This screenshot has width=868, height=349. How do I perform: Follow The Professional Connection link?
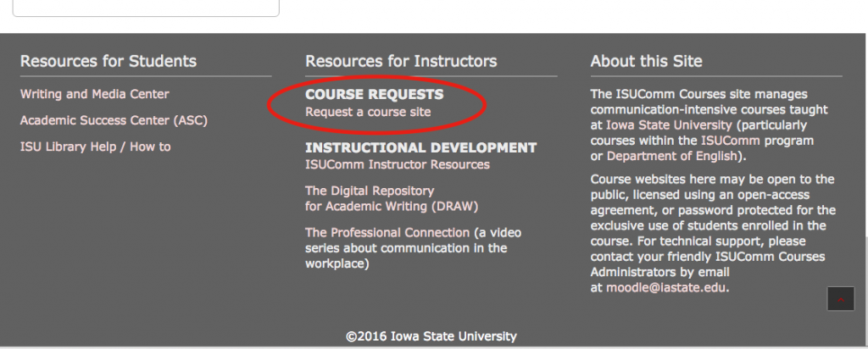[387, 232]
